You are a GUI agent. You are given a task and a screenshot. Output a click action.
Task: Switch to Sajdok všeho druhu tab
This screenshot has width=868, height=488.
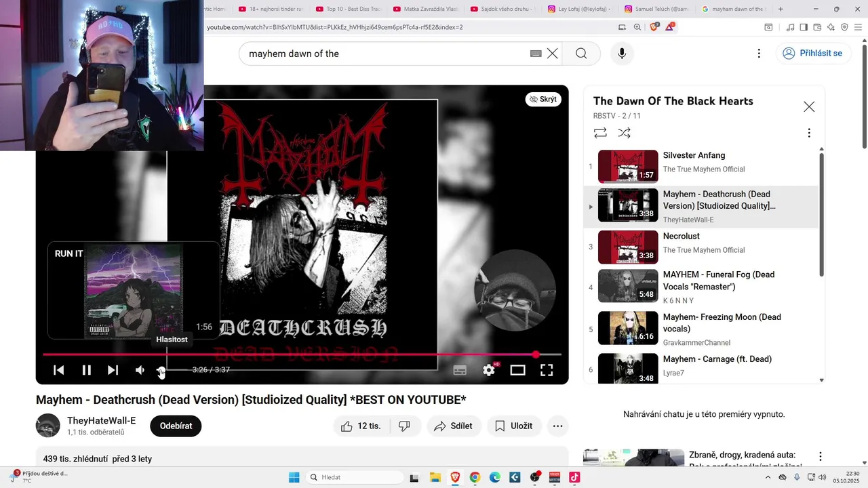502,9
